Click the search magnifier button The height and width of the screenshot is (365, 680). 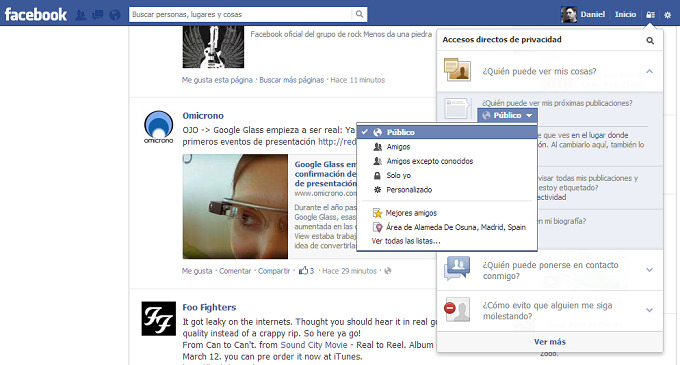point(359,14)
